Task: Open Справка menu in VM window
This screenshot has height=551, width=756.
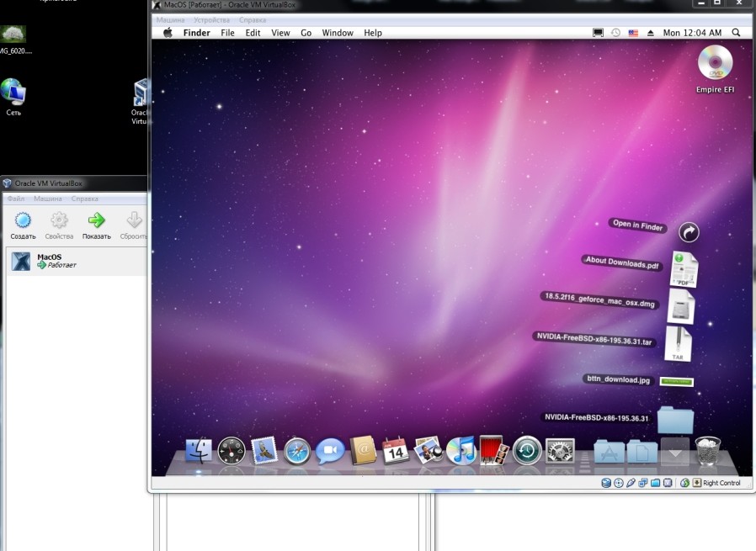Action: 253,19
